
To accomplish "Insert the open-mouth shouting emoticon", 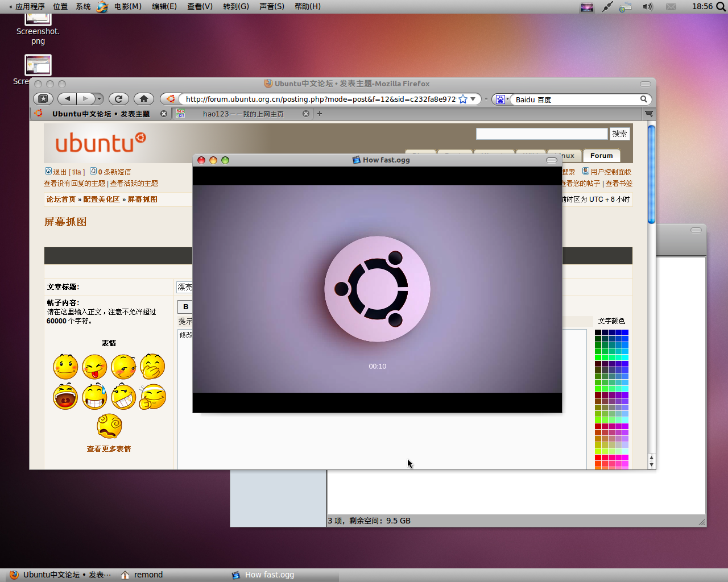I will tap(65, 397).
